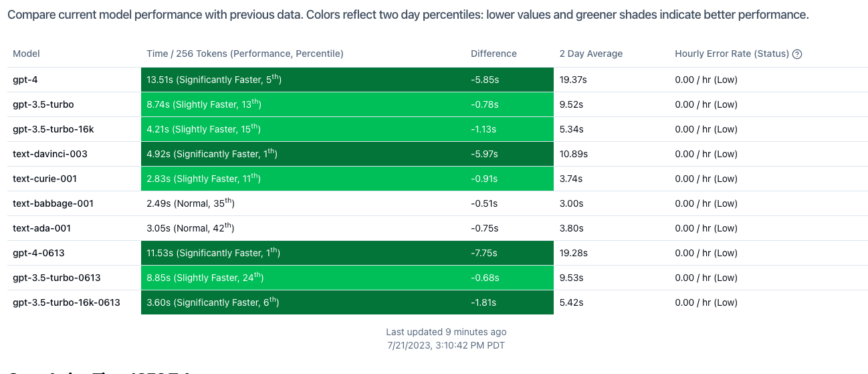Click the Time / 256 Tokens column header
The image size is (868, 374).
tap(245, 54)
